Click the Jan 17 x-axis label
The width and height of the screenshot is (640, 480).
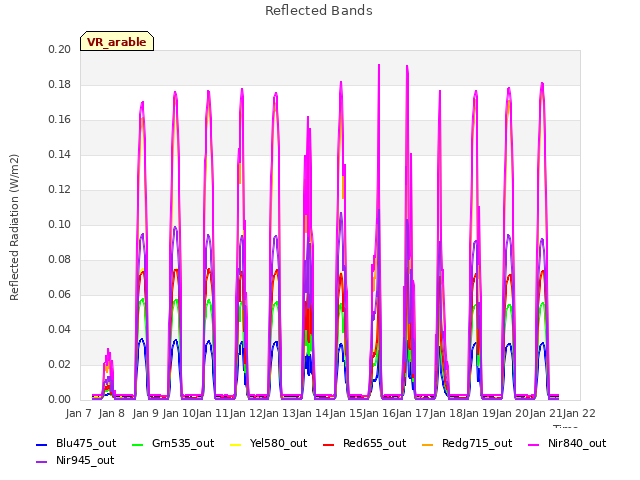[x=412, y=413]
